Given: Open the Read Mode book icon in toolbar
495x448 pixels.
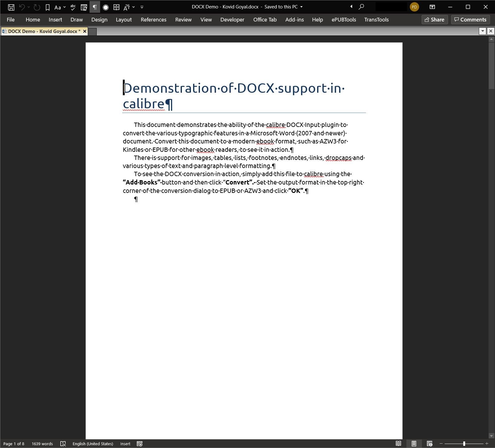Looking at the screenshot, I should [x=116, y=7].
